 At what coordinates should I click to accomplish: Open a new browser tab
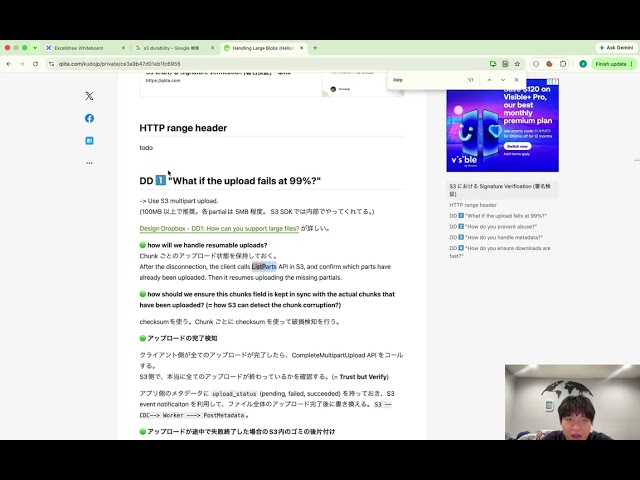coord(315,48)
